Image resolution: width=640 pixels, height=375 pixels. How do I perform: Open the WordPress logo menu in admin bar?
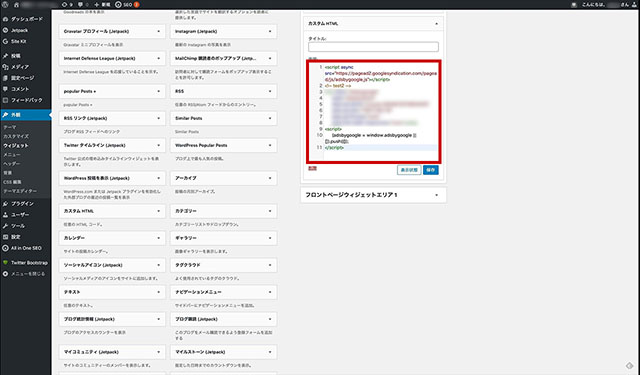click(5, 4)
